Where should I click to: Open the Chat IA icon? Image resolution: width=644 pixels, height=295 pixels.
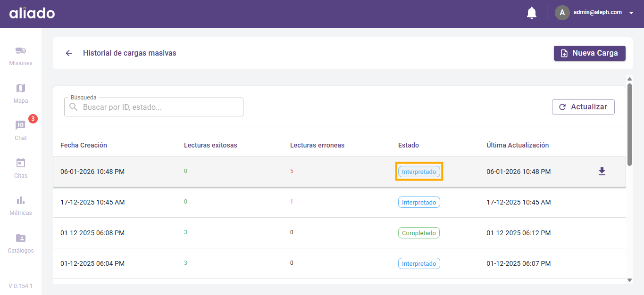[x=20, y=125]
